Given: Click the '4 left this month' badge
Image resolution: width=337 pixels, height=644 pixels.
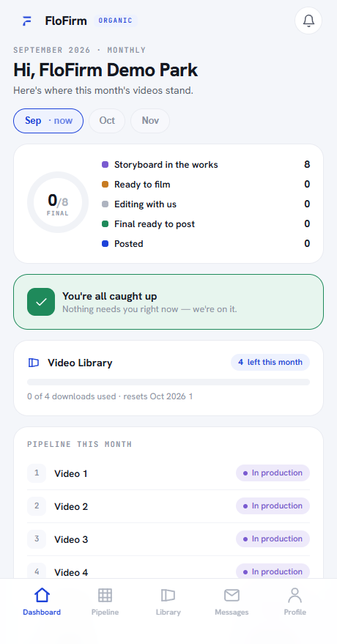Looking at the screenshot, I should coord(270,362).
